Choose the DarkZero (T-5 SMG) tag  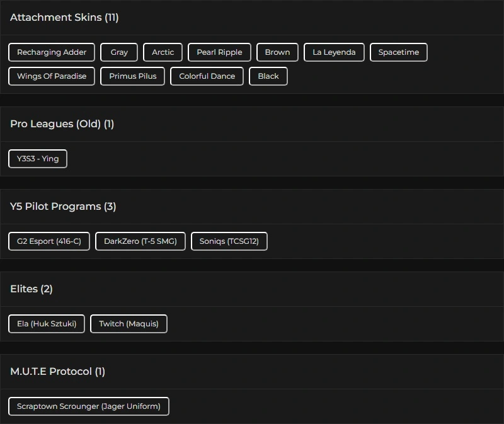(140, 241)
